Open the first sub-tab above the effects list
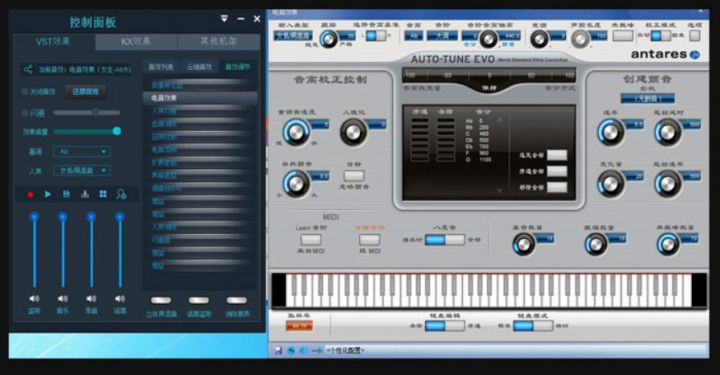 point(161,67)
